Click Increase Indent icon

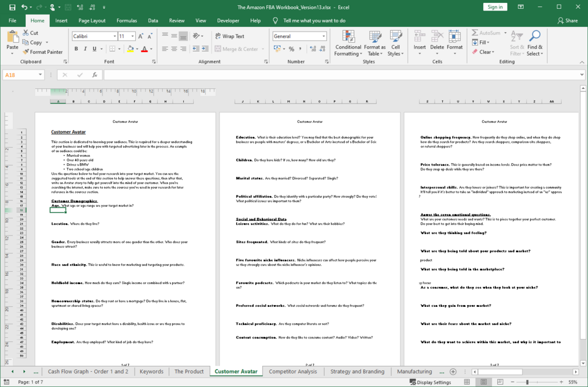[205, 49]
